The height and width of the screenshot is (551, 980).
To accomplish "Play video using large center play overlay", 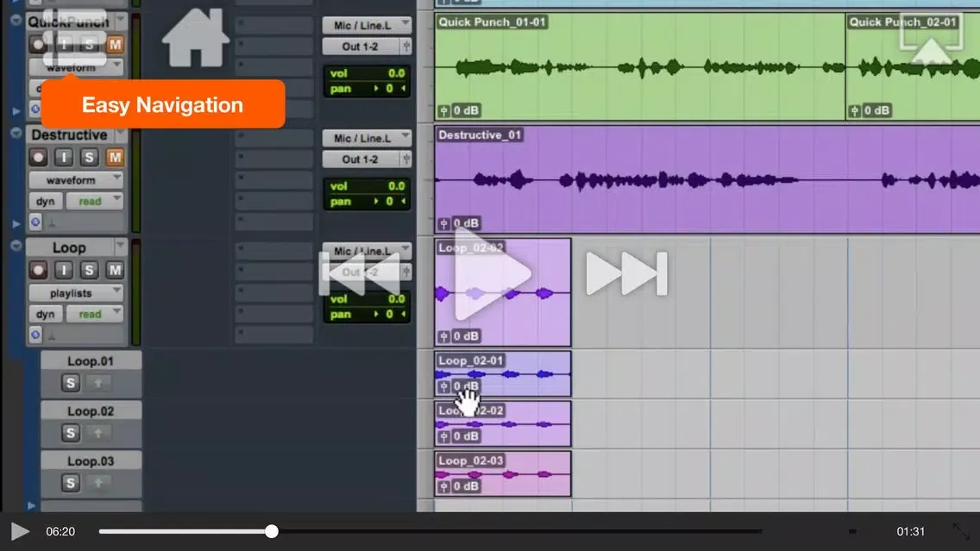I will point(493,273).
